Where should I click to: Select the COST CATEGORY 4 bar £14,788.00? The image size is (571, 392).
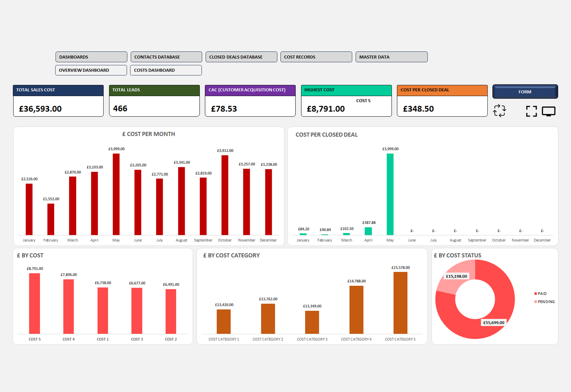click(356, 310)
